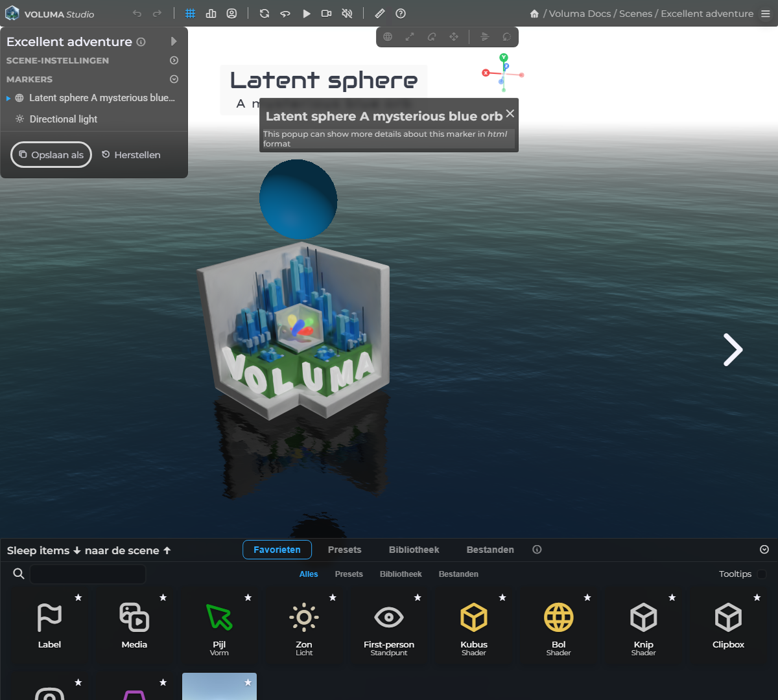
Task: Open the help question mark icon
Action: click(x=401, y=14)
